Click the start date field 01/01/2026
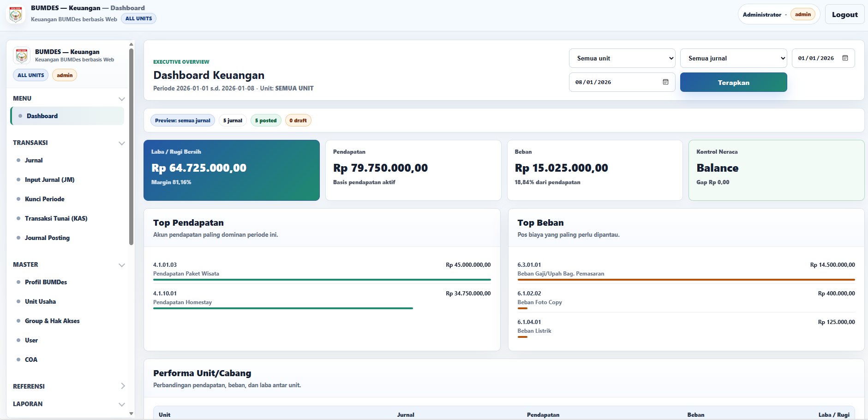This screenshot has height=420, width=868. pos(823,58)
